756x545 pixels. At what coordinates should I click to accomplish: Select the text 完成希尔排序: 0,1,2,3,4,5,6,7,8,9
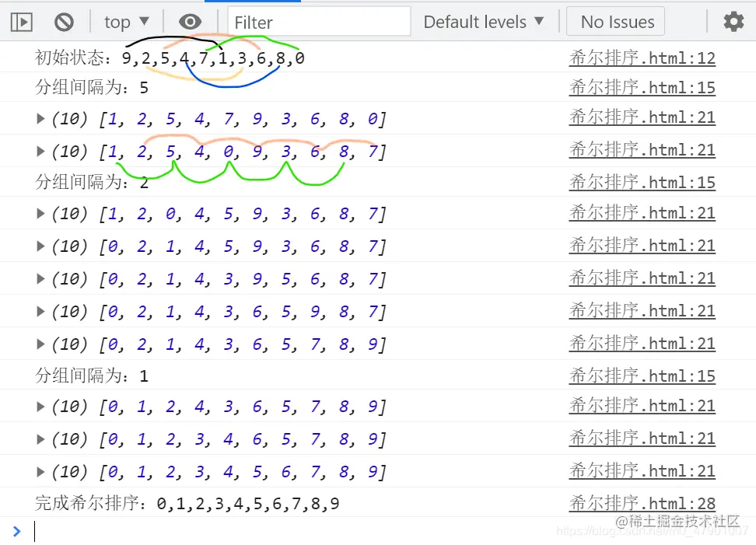(x=187, y=503)
